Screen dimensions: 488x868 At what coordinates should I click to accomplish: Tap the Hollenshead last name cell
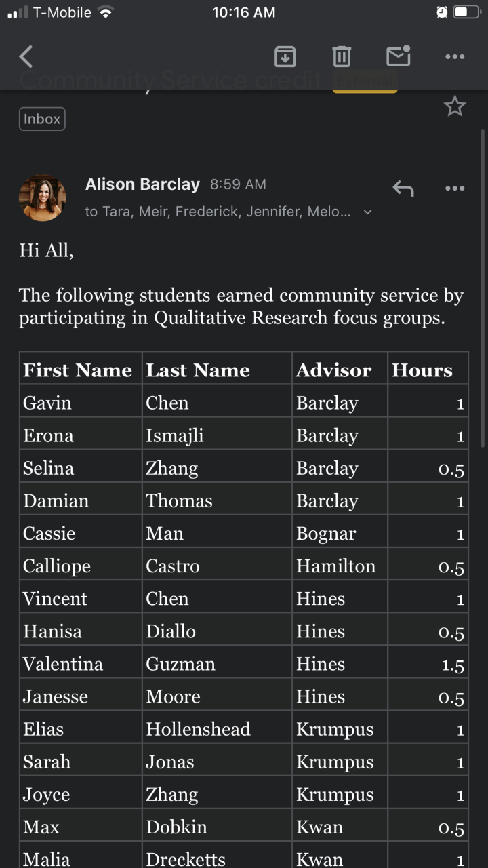coord(198,729)
